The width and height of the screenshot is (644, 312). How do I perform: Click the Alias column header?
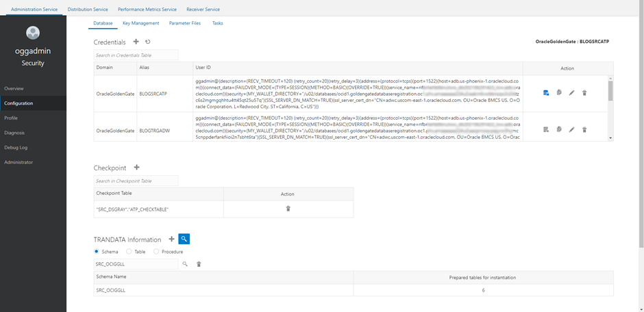pyautogui.click(x=164, y=68)
